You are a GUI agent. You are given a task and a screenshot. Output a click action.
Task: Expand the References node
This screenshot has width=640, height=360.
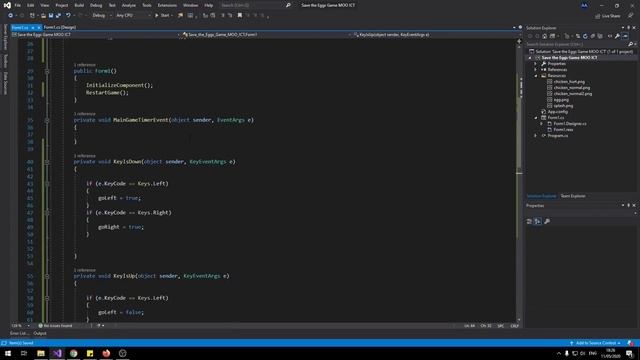coord(536,70)
